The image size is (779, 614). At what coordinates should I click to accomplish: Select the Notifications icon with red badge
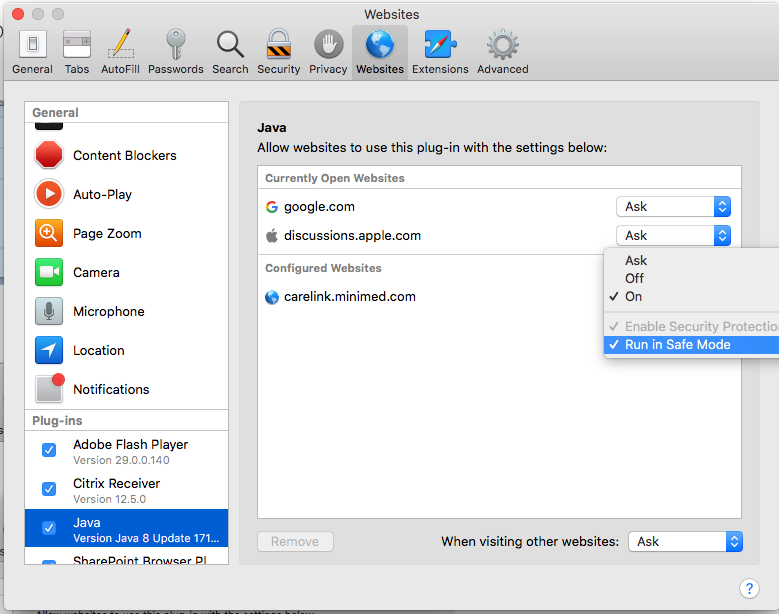(x=50, y=388)
